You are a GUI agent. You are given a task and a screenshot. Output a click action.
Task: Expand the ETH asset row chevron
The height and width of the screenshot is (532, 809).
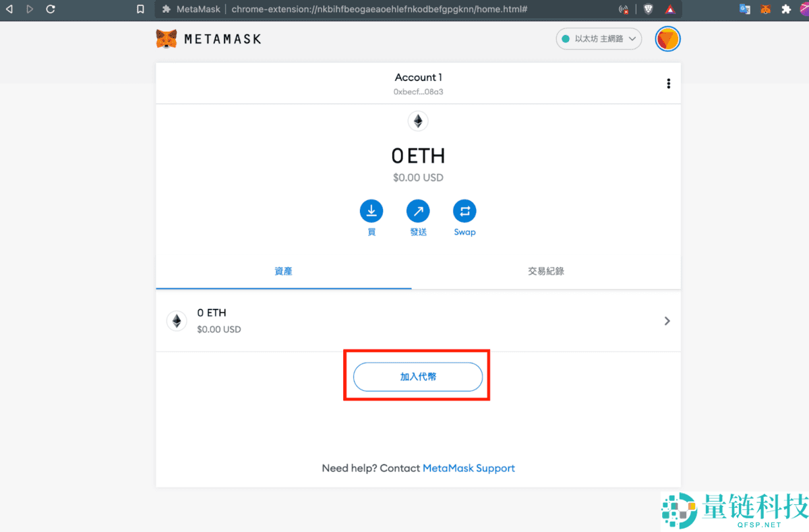point(667,321)
